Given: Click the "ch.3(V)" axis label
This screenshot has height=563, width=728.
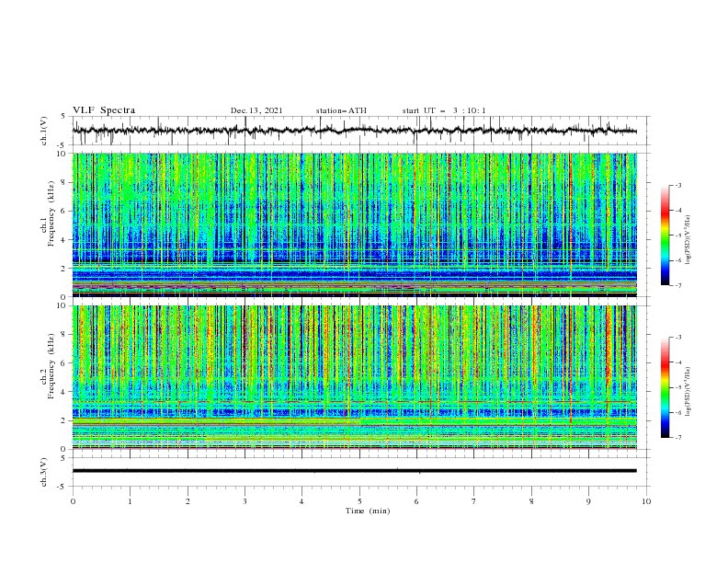Looking at the screenshot, I should [x=44, y=472].
